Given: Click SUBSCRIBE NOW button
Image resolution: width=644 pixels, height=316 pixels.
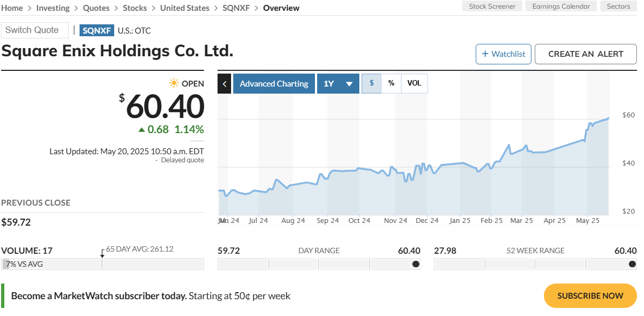Looking at the screenshot, I should (x=590, y=295).
